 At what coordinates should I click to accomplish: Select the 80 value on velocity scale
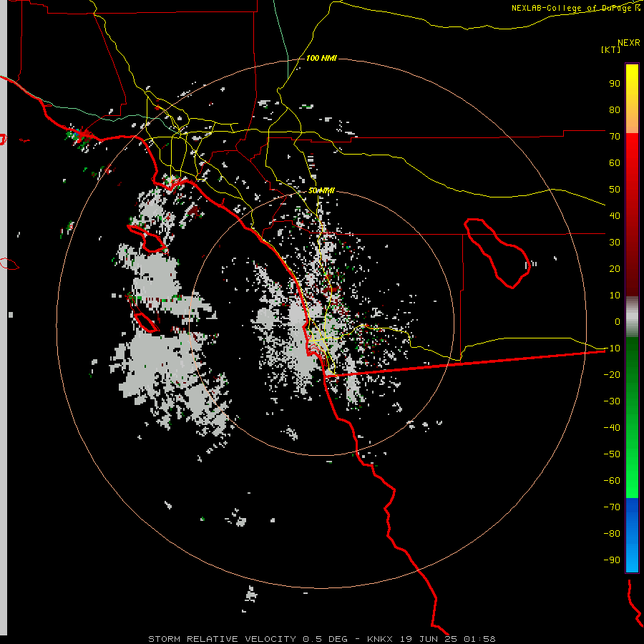(x=615, y=109)
